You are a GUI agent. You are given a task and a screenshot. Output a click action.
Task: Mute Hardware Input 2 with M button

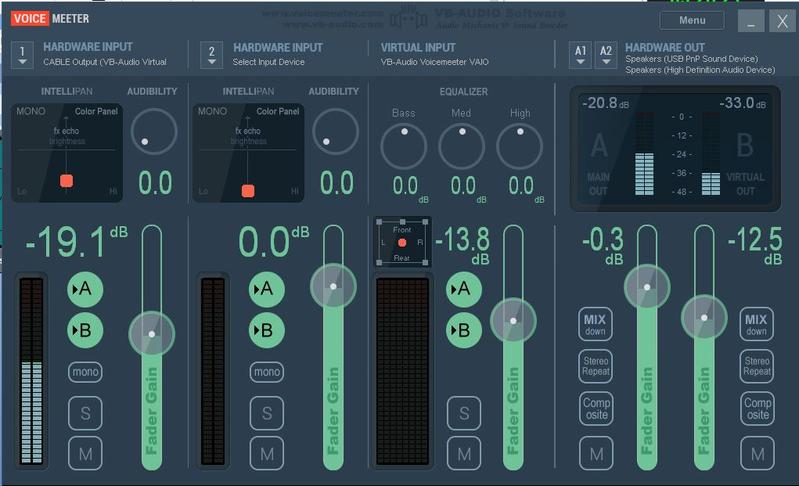(x=267, y=453)
